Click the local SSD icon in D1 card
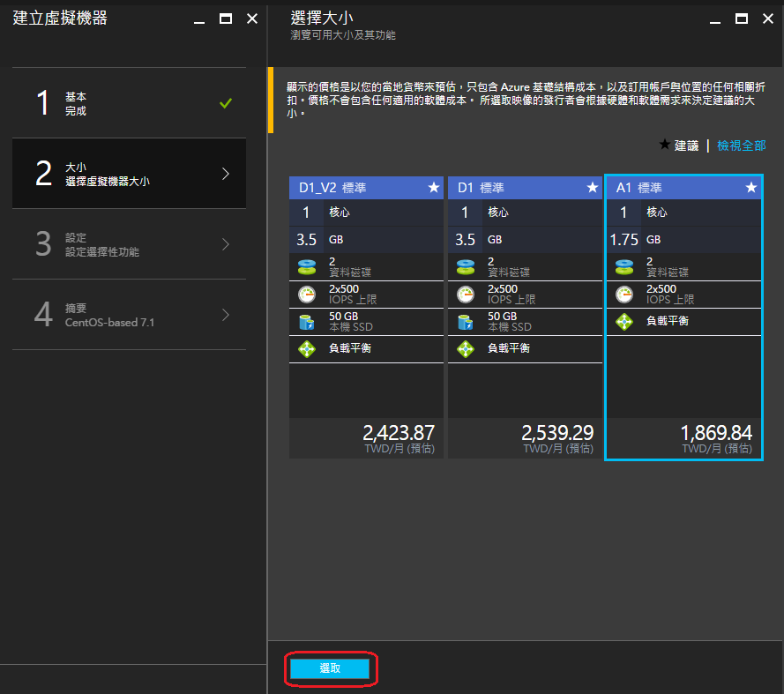Screen dimensions: 784x694 [x=465, y=322]
